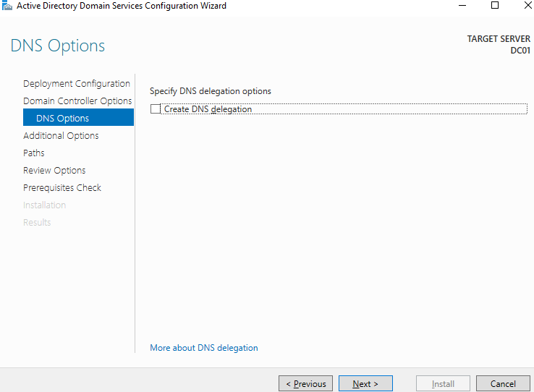The width and height of the screenshot is (534, 392).
Task: Click the Specify DNS delegation options text
Action: coord(211,91)
